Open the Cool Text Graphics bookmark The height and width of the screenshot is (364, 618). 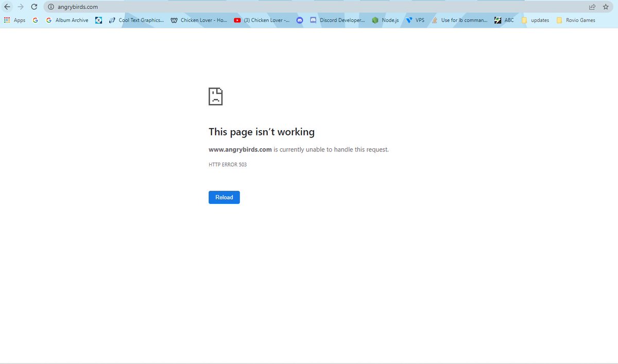(x=136, y=20)
